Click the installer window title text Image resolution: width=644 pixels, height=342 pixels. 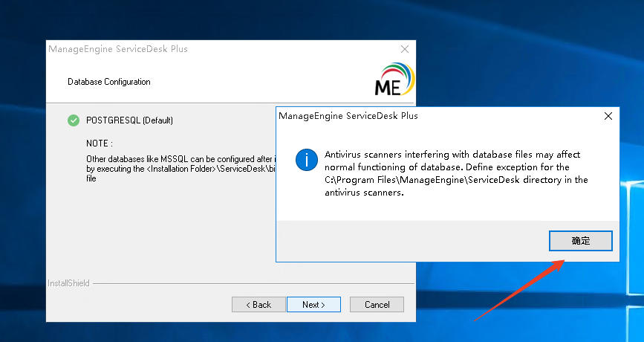point(118,49)
